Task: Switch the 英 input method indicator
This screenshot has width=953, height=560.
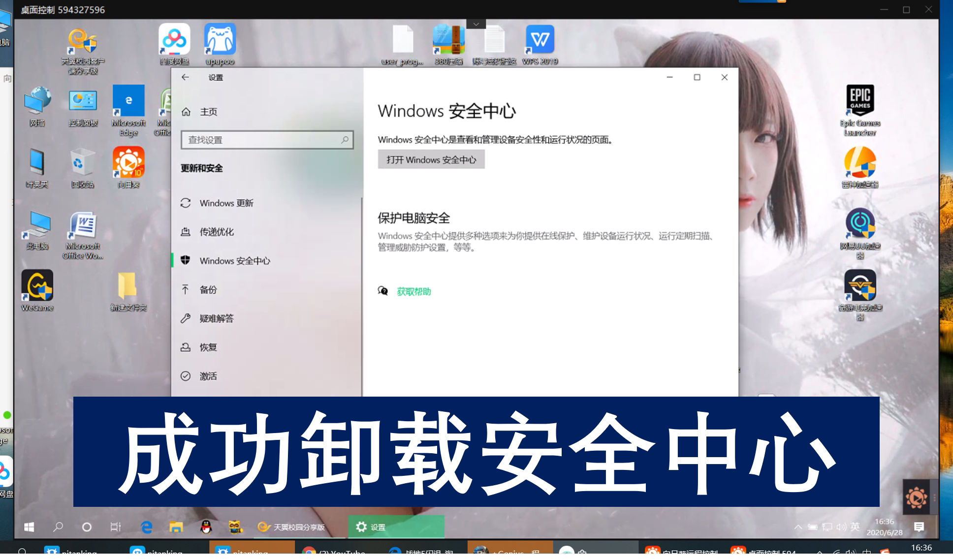Action: 855,527
